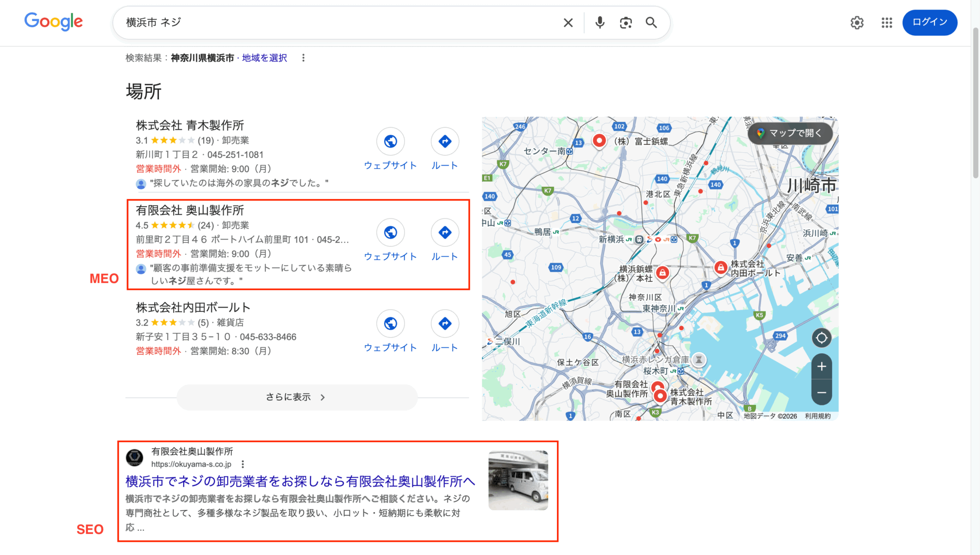Open the options menu next to 地域を選択
This screenshot has height=555, width=980.
304,58
